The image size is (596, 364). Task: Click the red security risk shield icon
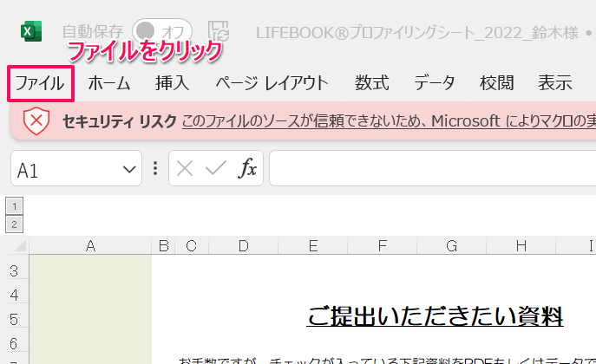tap(36, 121)
